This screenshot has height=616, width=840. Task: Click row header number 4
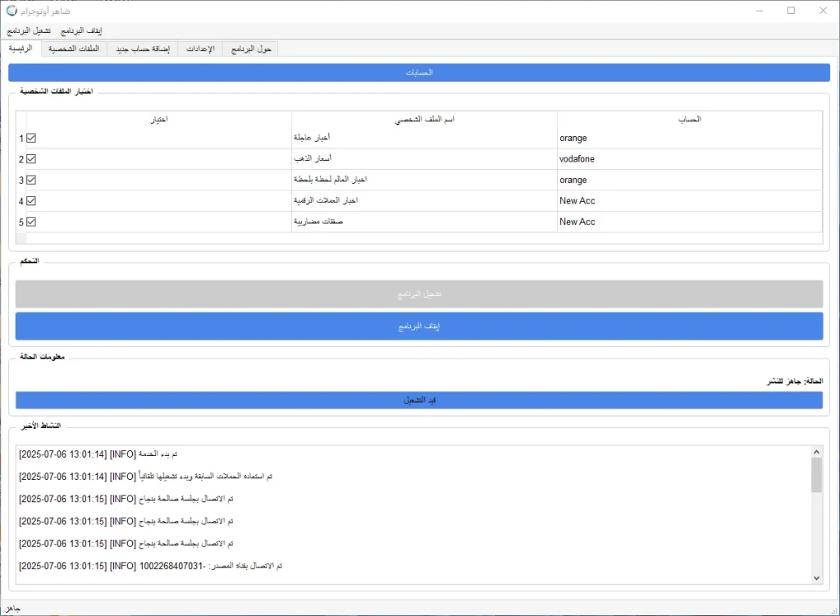[21, 201]
